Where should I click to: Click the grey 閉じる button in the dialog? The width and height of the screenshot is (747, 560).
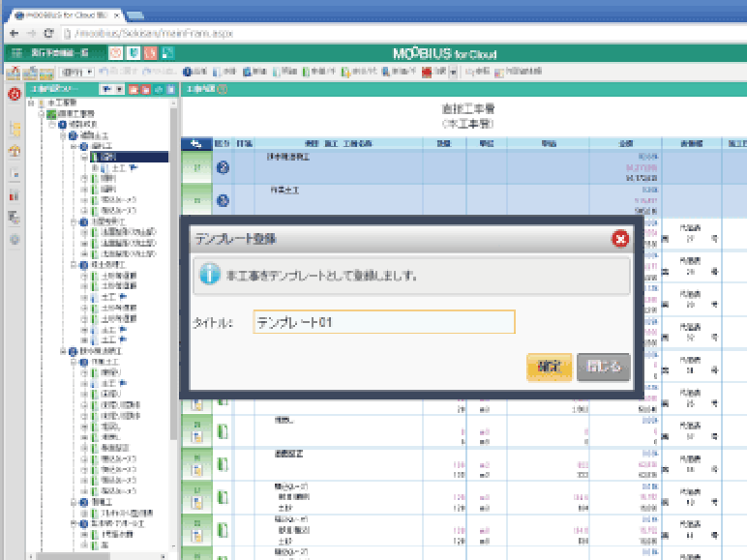[603, 367]
